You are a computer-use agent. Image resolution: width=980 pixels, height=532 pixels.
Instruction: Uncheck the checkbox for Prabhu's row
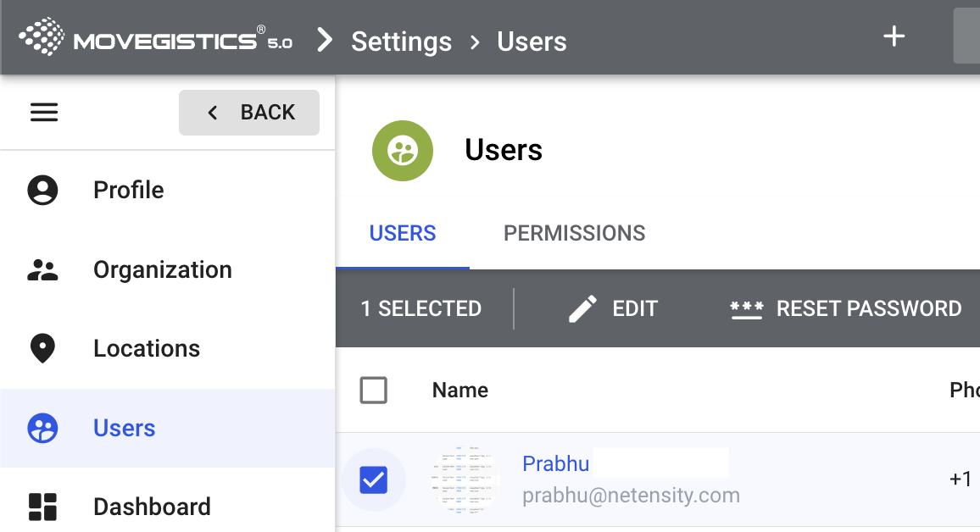373,480
